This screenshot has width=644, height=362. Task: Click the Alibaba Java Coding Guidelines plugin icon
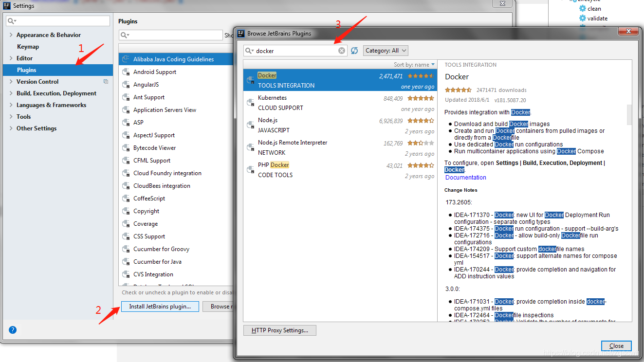click(x=126, y=59)
